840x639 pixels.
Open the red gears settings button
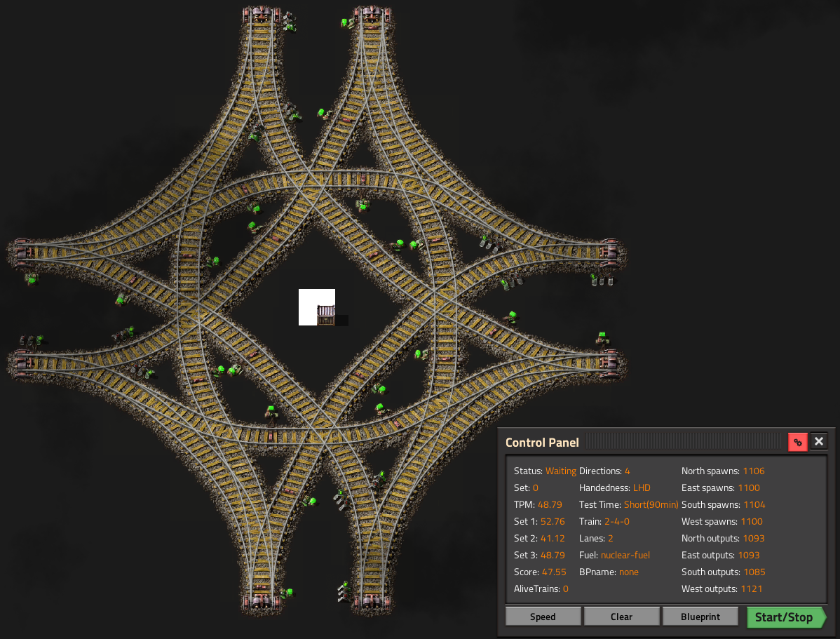[x=798, y=443]
